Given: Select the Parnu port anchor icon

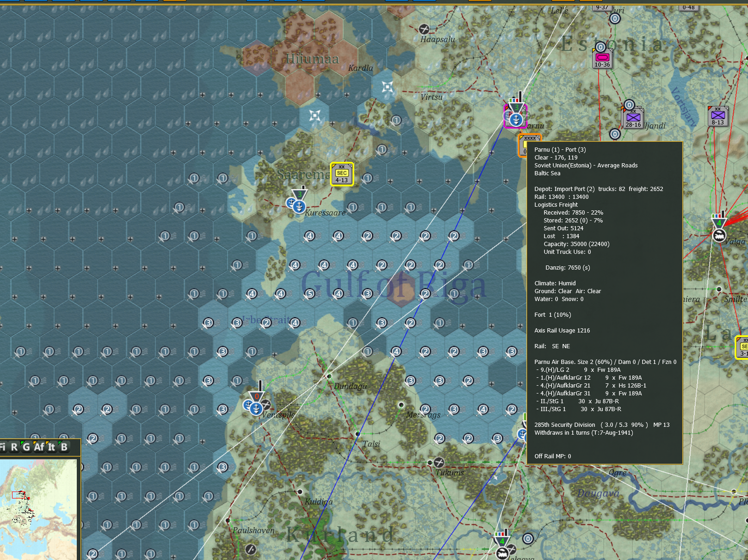Looking at the screenshot, I should pos(516,120).
